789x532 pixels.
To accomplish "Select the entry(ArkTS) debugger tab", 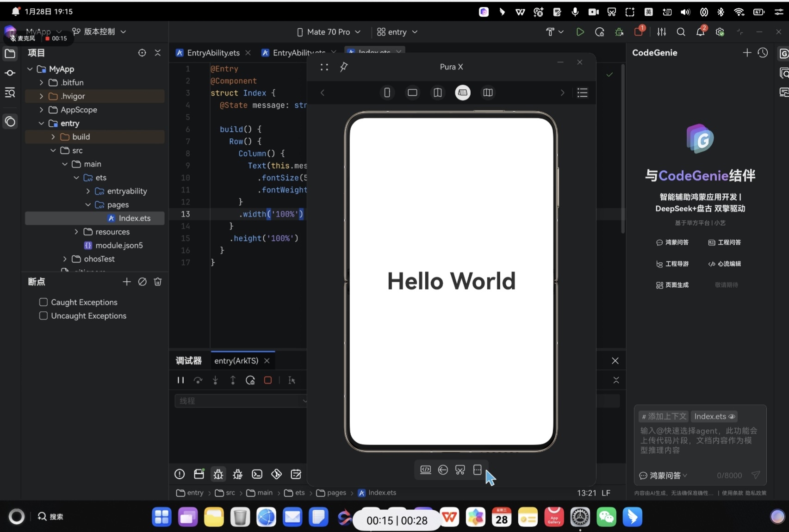I will (236, 361).
